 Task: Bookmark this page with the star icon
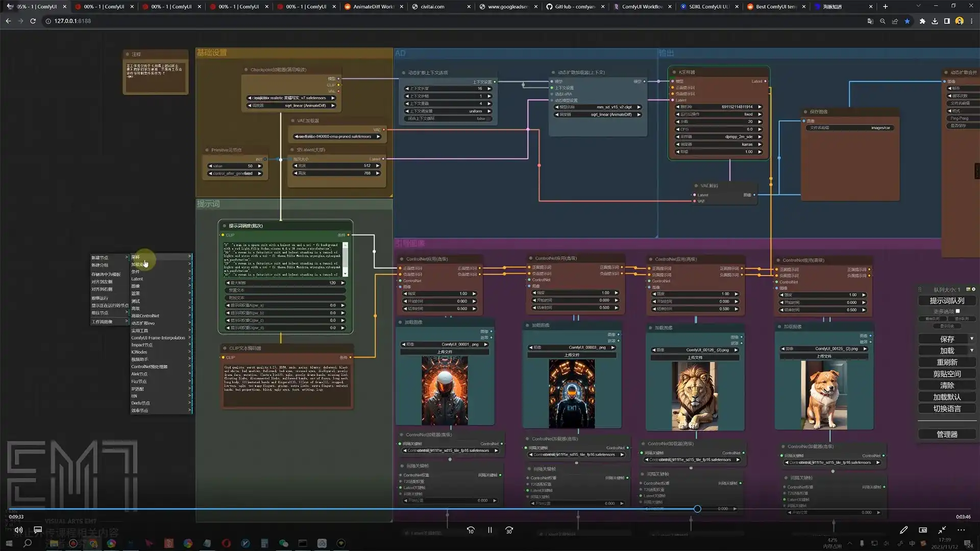907,21
